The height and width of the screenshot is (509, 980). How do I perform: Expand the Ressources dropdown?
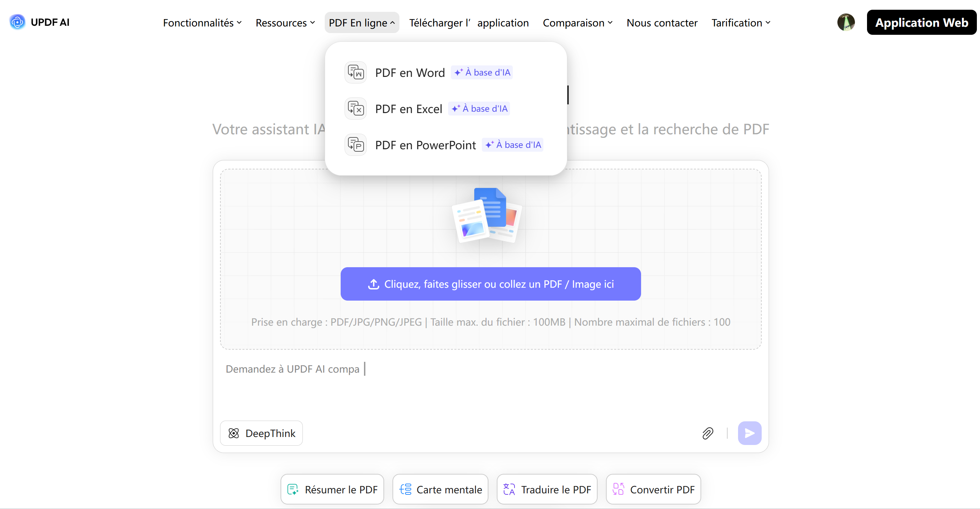285,23
